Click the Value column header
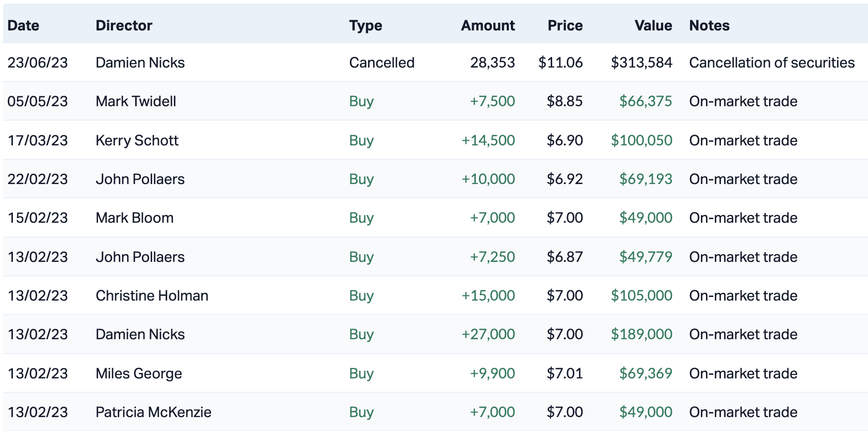 click(653, 25)
